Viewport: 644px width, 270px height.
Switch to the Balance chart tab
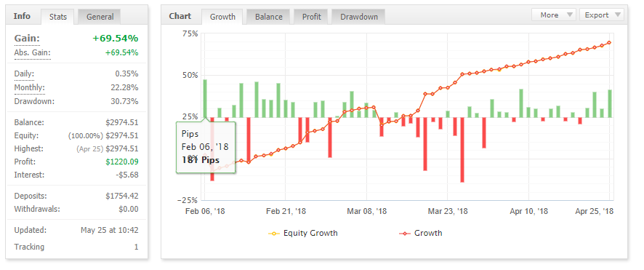click(269, 17)
